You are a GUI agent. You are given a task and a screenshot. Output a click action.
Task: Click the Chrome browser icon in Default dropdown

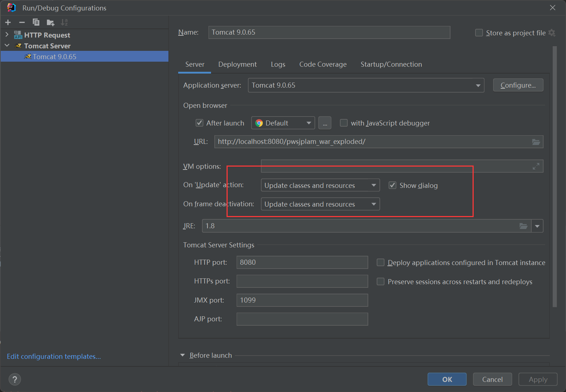(x=259, y=123)
